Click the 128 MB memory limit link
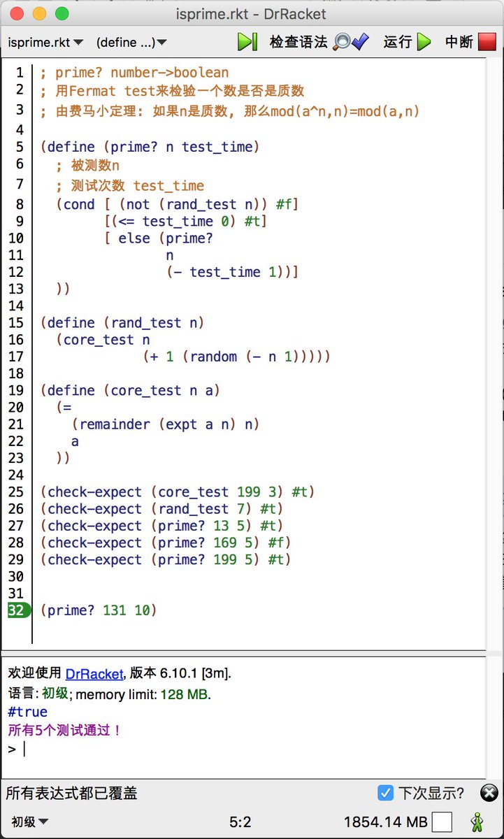504x839 pixels. pos(184,694)
